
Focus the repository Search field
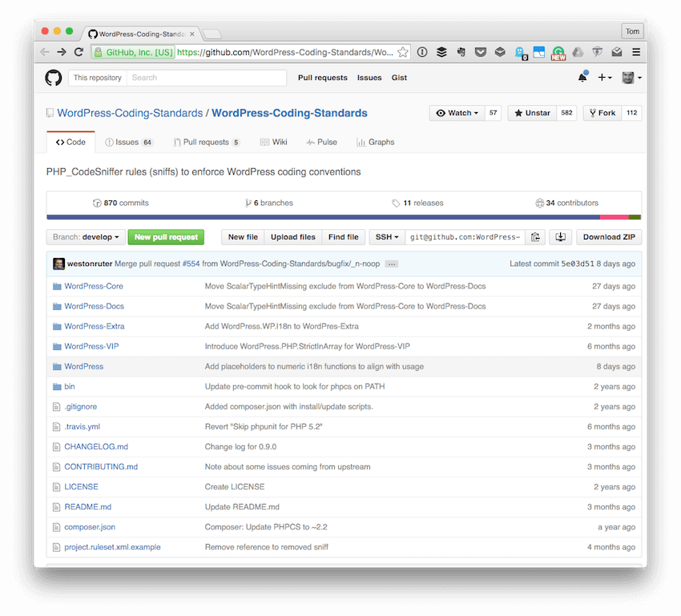(x=206, y=78)
